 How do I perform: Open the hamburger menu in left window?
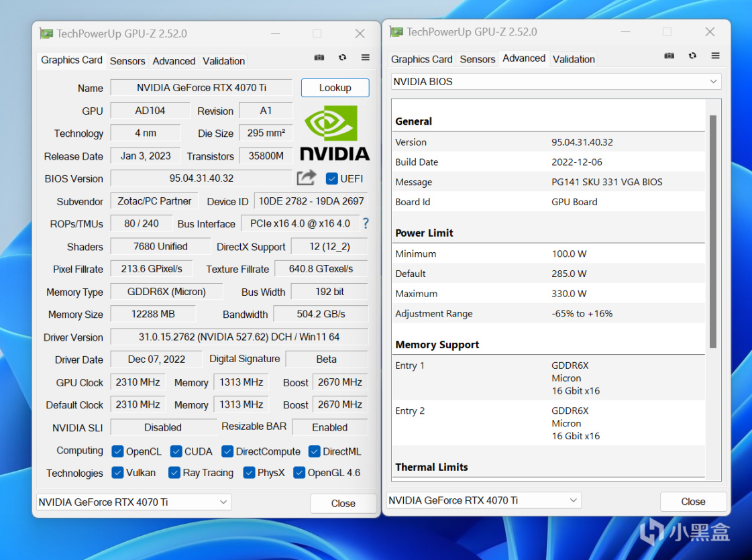366,58
